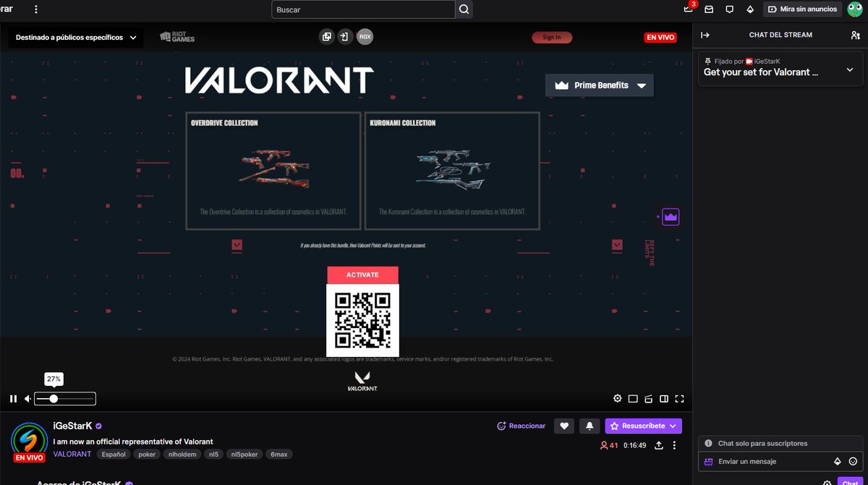Click the stream title about Valorant representative

(x=133, y=442)
